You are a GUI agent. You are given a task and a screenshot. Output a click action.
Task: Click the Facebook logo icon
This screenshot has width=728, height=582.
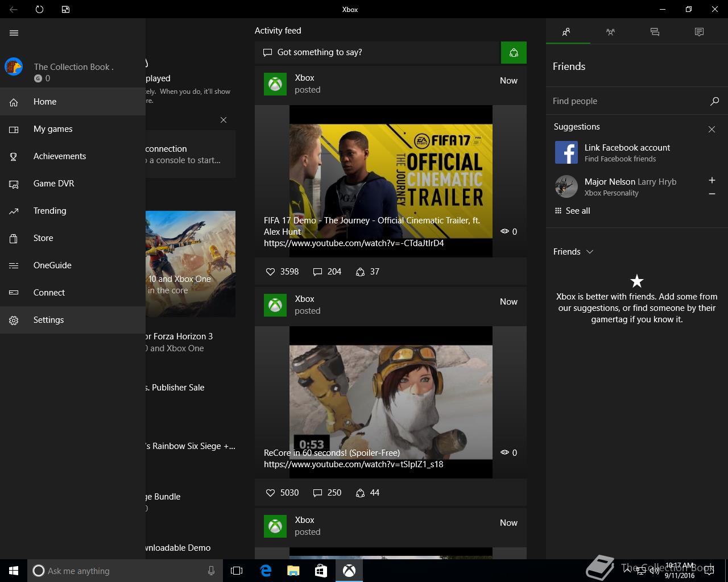[566, 152]
